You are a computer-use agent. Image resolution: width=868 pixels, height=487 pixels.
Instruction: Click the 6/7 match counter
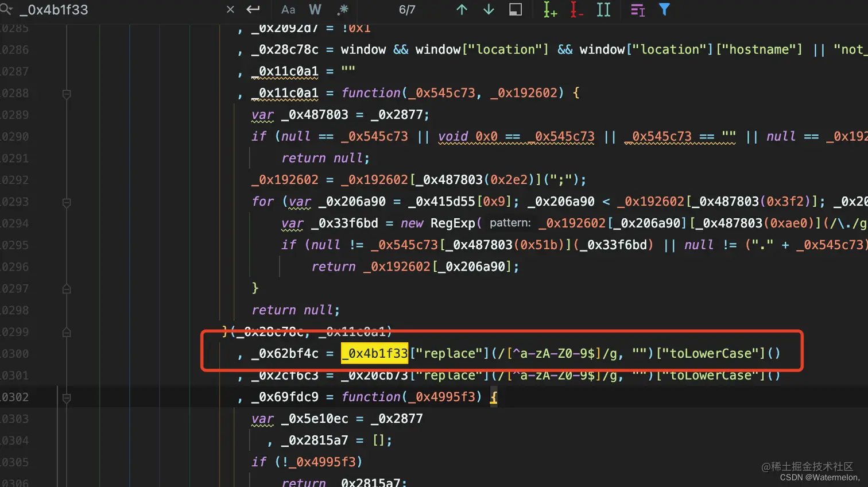407,10
